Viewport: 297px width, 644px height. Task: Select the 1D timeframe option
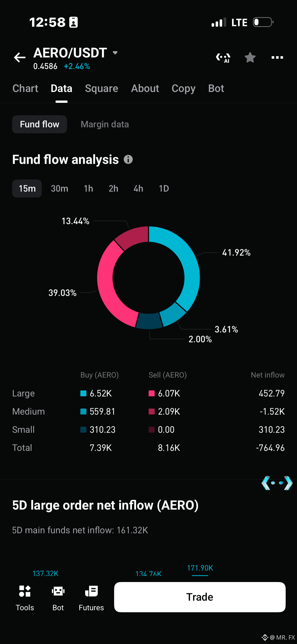(x=164, y=188)
